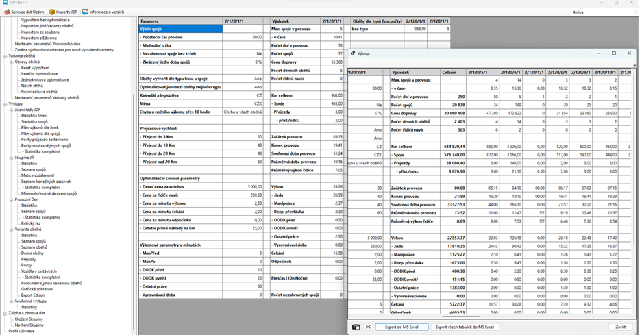Click the keyboard icon in Výstup dialog
The image size is (644, 335).
pos(356,327)
